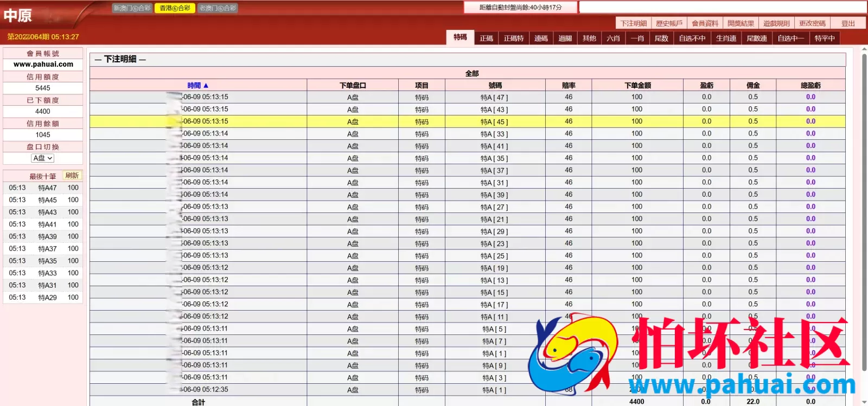
Task: Click 特A47 in the 最後十筆 list
Action: point(47,188)
